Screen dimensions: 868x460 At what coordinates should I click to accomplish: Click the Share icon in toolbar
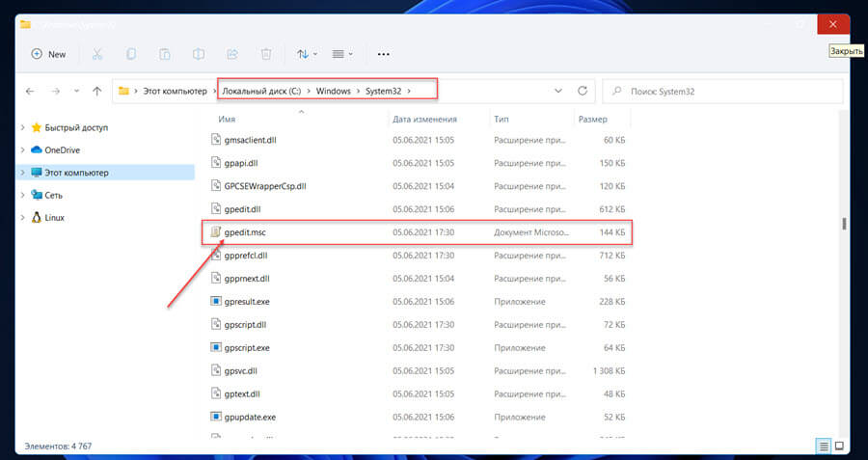[x=232, y=54]
